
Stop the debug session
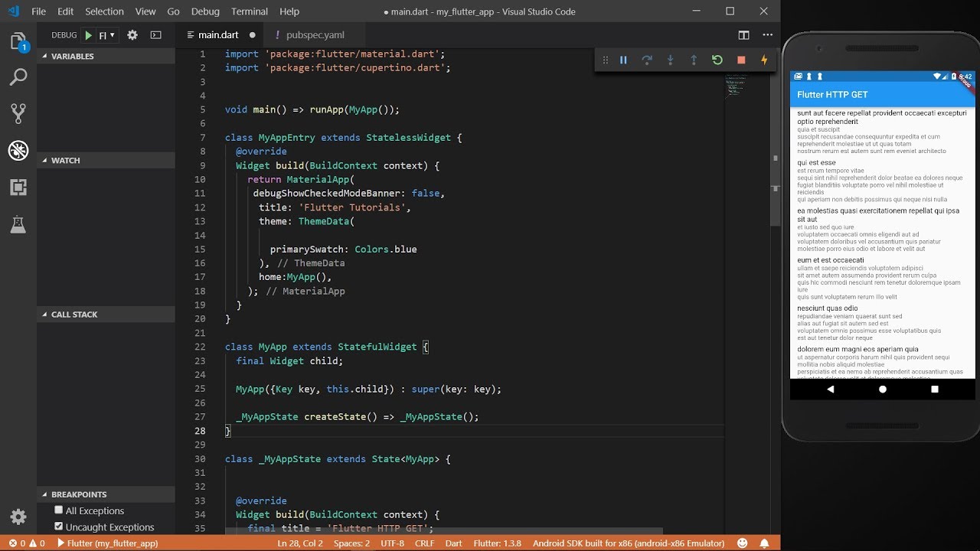click(741, 60)
